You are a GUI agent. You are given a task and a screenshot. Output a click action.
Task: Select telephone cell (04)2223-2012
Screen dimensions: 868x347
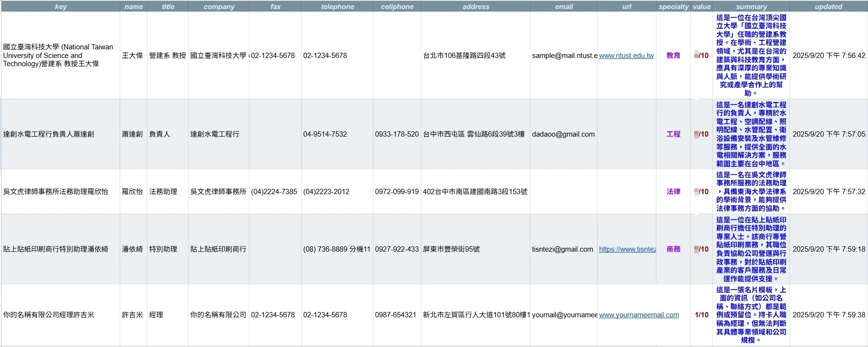(337, 192)
